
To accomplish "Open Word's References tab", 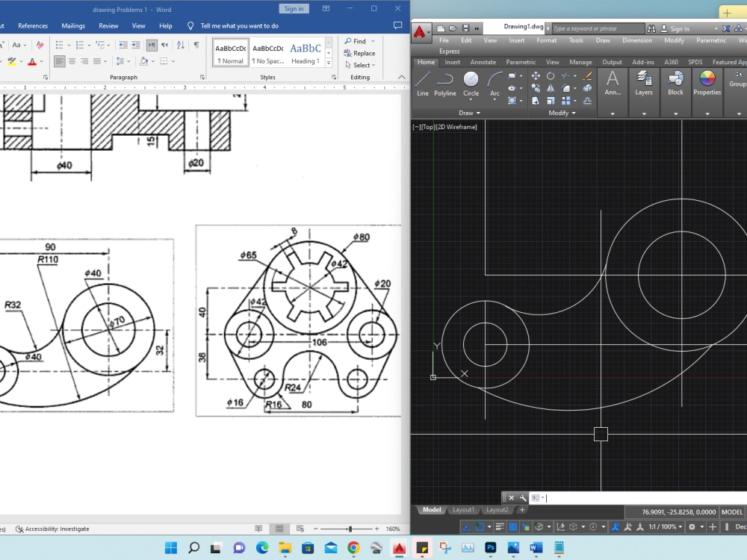I will [33, 25].
